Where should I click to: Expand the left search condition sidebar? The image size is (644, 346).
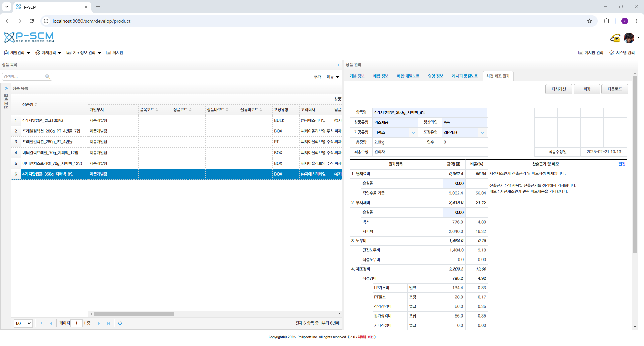pyautogui.click(x=6, y=89)
